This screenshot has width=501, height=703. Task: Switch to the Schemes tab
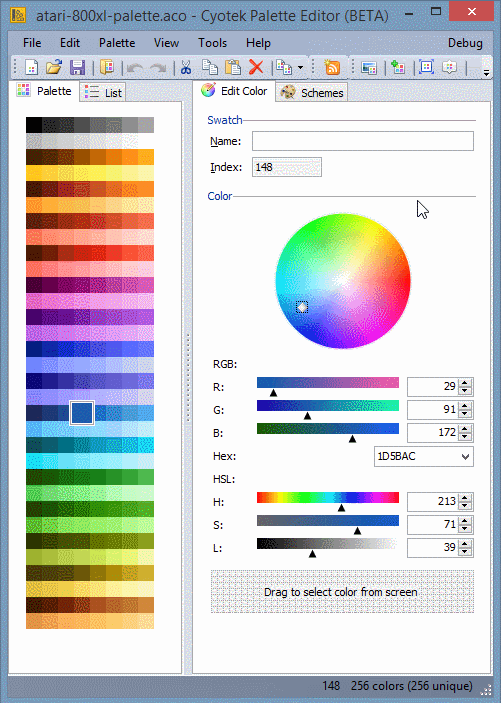(x=312, y=93)
